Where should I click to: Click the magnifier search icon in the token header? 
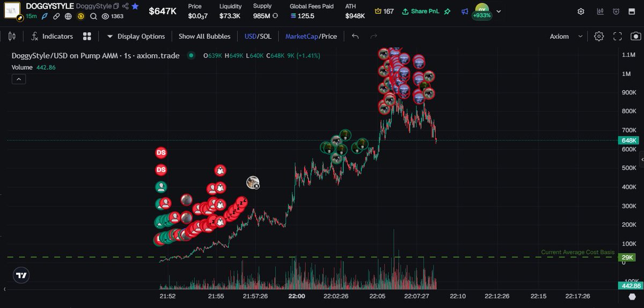point(94,16)
